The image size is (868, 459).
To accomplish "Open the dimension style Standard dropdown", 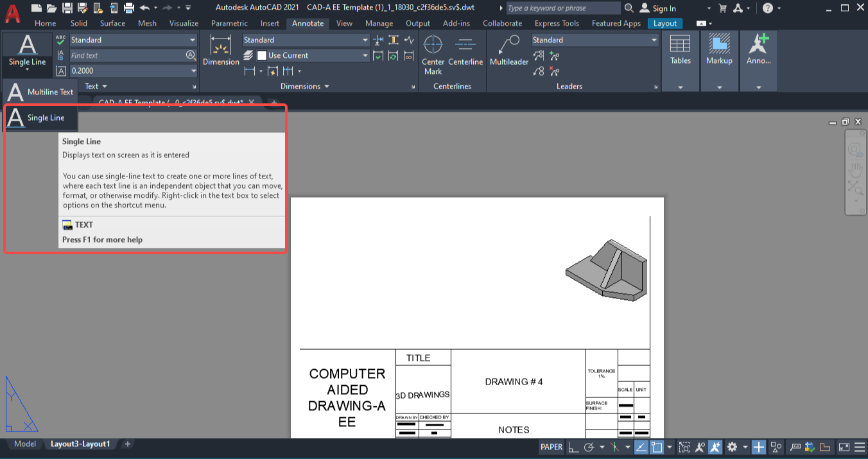I will tap(305, 40).
